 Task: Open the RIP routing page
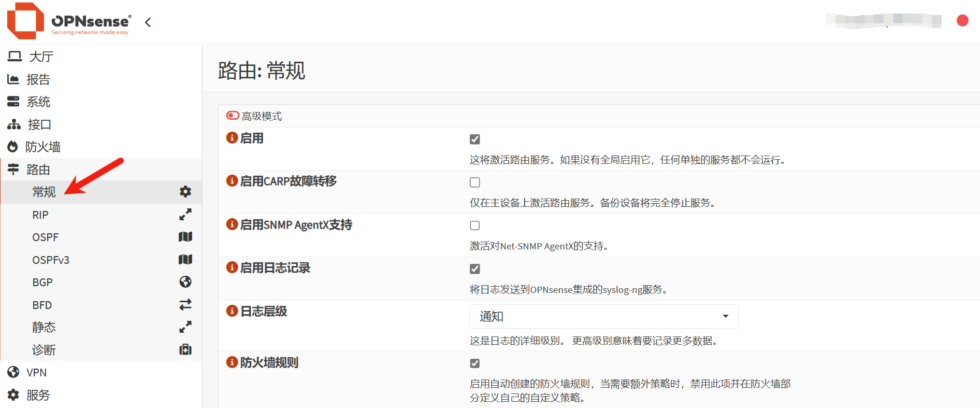click(40, 215)
